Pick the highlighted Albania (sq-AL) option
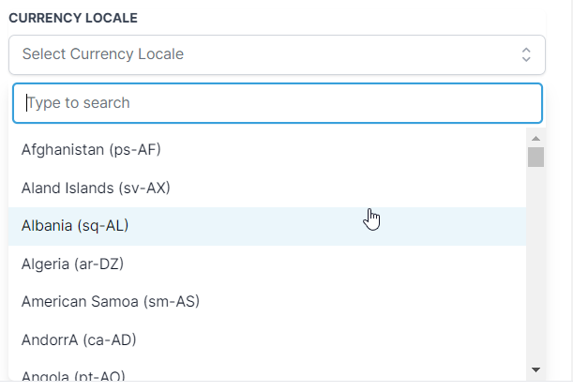This screenshot has width=573, height=392. coord(75,226)
